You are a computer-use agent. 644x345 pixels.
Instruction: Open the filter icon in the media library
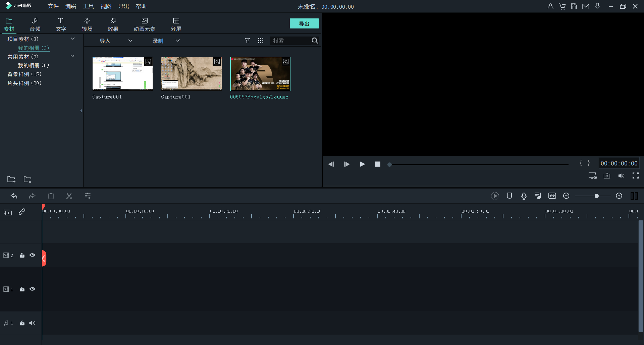(247, 41)
